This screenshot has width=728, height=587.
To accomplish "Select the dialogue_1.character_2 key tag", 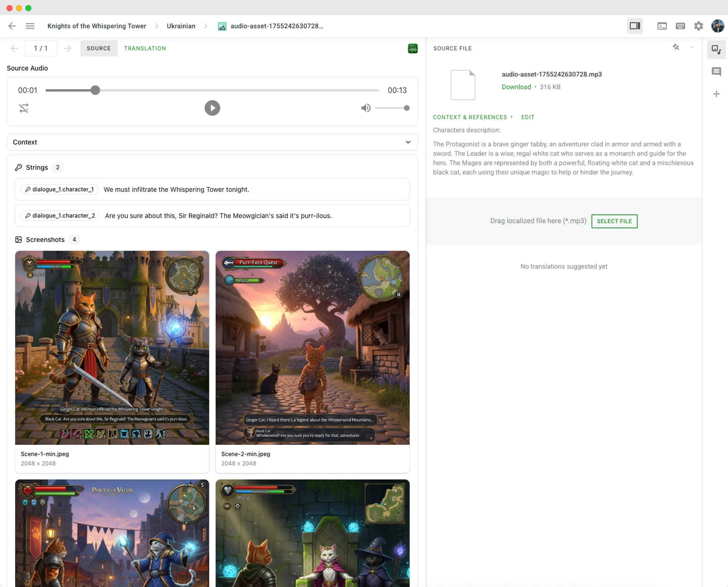I will point(60,215).
